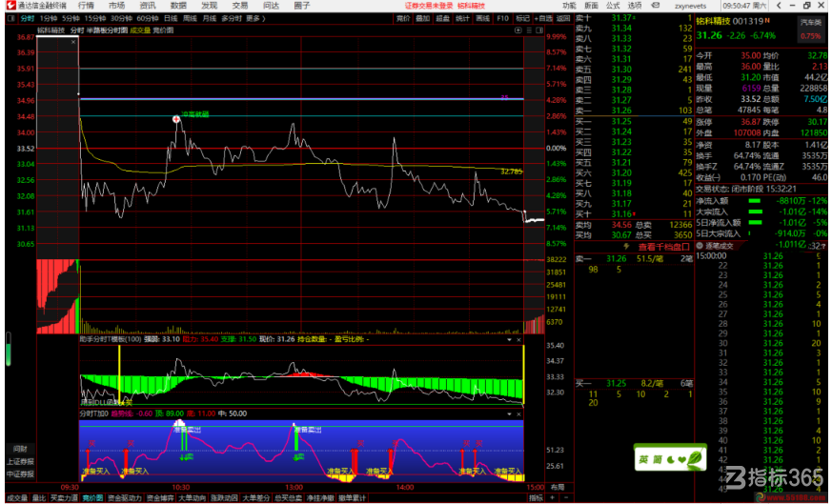Screen dimensions: 832x504
Task: Open the 资讯 menu
Action: pyautogui.click(x=148, y=6)
